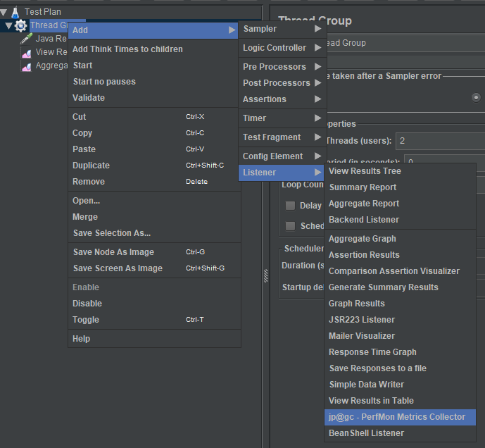Select Add Think Times to children
The height and width of the screenshot is (448, 485).
127,49
